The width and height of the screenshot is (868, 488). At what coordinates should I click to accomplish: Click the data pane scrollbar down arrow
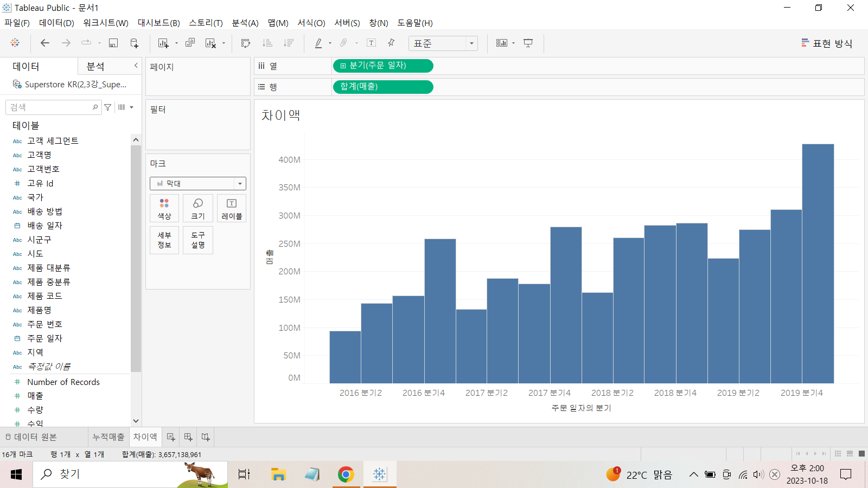[x=136, y=421]
